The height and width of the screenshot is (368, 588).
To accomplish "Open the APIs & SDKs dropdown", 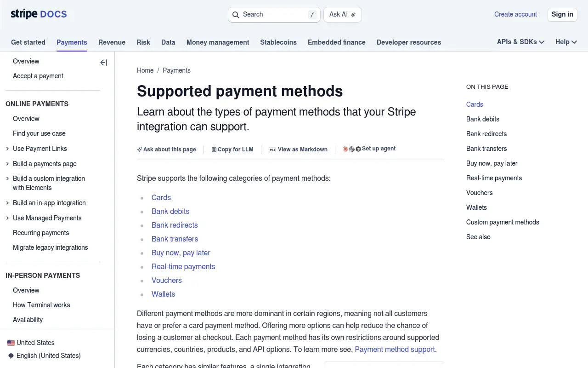I will pyautogui.click(x=520, y=42).
